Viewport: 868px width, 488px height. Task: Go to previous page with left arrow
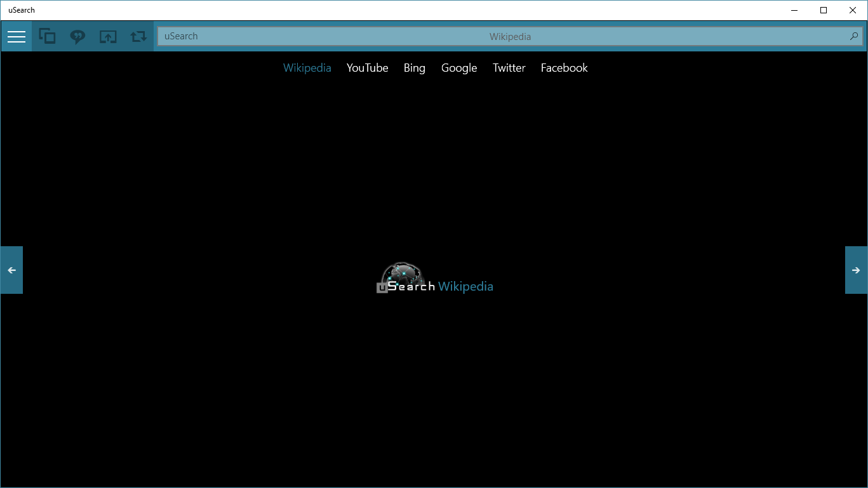click(11, 270)
